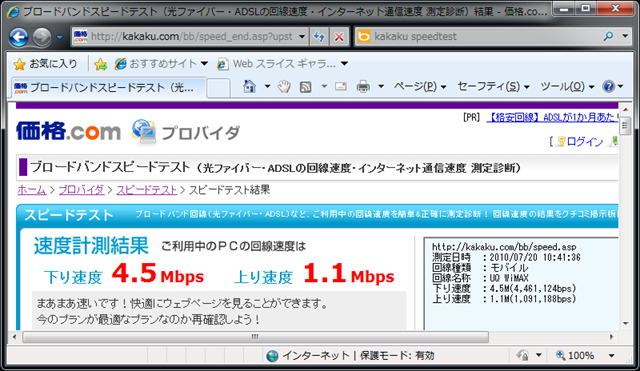Image resolution: width=640 pixels, height=371 pixels.
Task: Click the スピードテスト結果 breadcrumb text
Action: [229, 190]
